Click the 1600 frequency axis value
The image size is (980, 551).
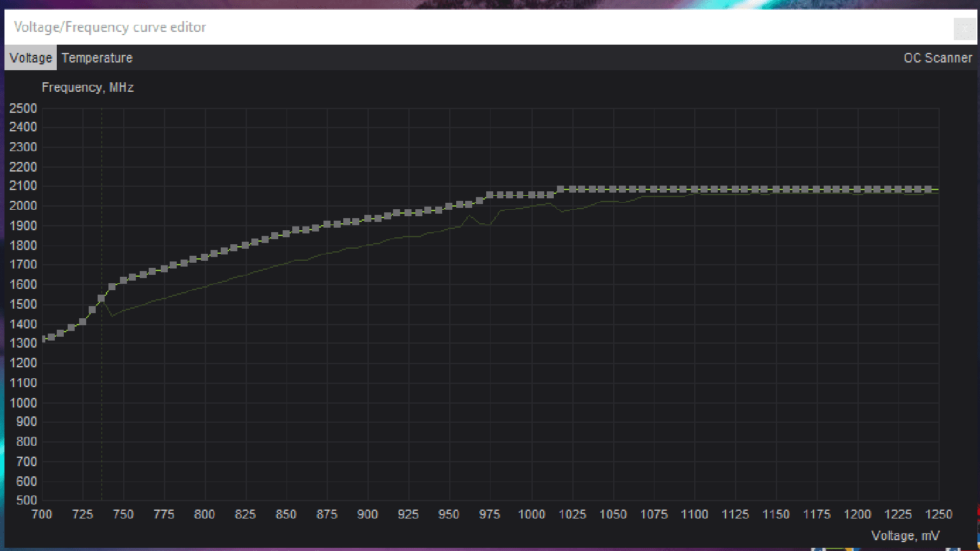coord(23,285)
